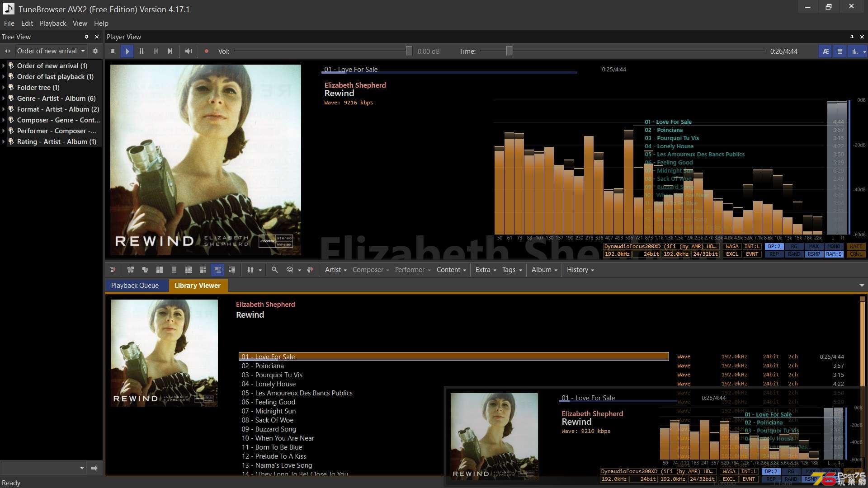
Task: Open the Tags filter dropdown
Action: coord(512,270)
